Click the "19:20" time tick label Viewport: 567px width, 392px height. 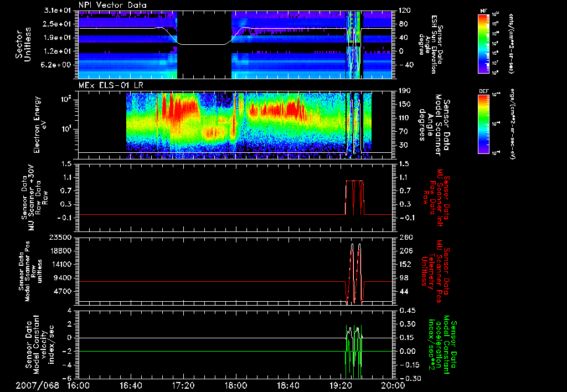click(x=341, y=385)
